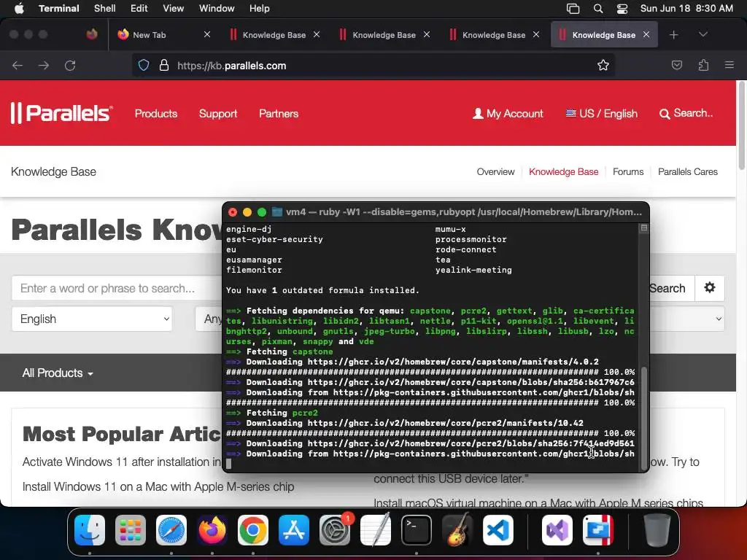Screen dimensions: 747x560
Task: Open Finder from the dock
Action: click(x=90, y=530)
